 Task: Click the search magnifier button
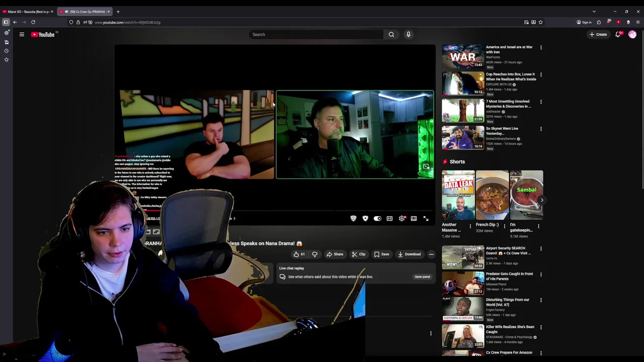pyautogui.click(x=391, y=34)
